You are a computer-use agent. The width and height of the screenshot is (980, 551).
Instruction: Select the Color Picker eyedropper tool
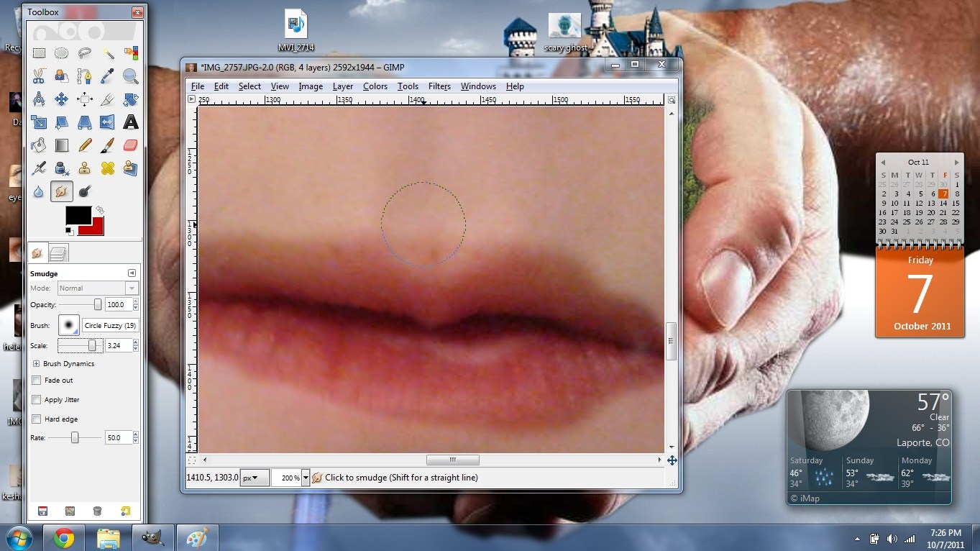coord(108,76)
